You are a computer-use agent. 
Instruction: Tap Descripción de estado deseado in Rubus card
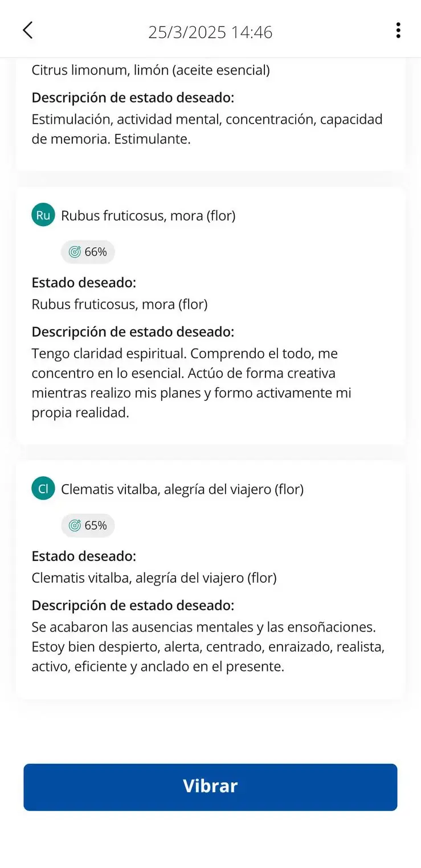(x=133, y=331)
